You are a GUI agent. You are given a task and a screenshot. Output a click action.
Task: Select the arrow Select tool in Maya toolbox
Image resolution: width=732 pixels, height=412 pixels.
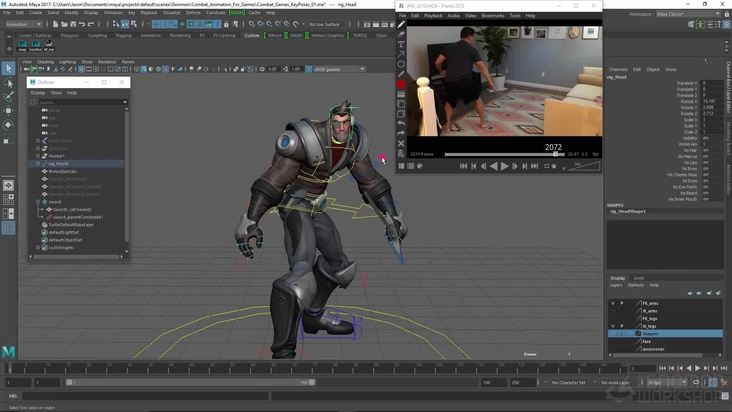8,69
